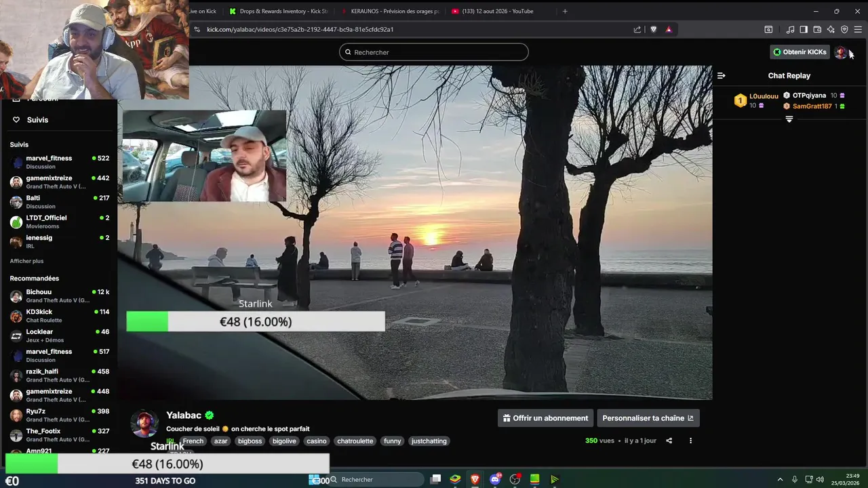Open the Kick user avatar menu
The width and height of the screenshot is (868, 488).
point(841,52)
